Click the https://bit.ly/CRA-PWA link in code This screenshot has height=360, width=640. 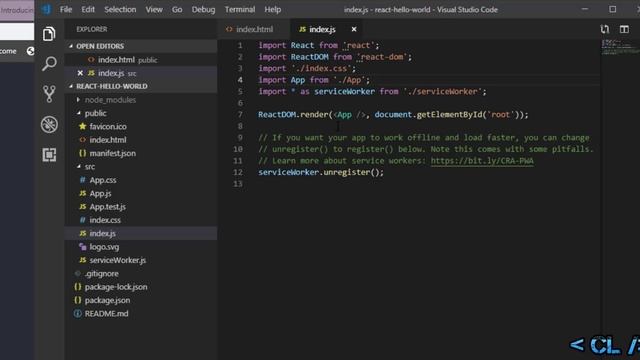point(482,161)
